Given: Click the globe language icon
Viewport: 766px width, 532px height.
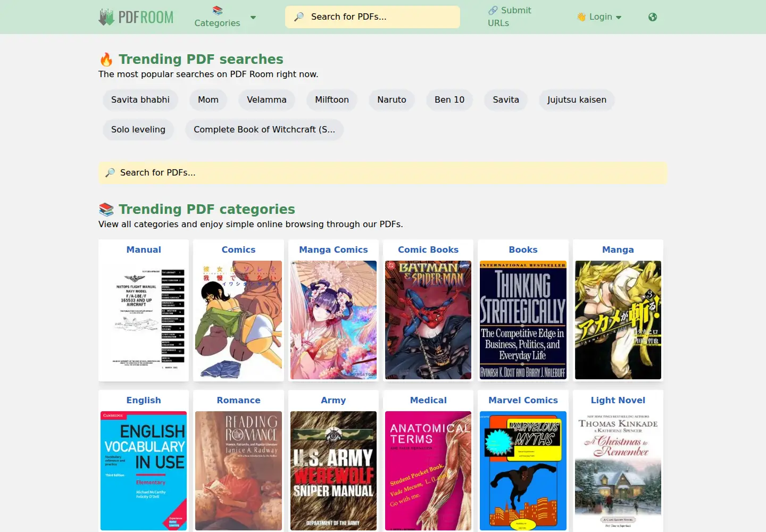Looking at the screenshot, I should (x=653, y=17).
